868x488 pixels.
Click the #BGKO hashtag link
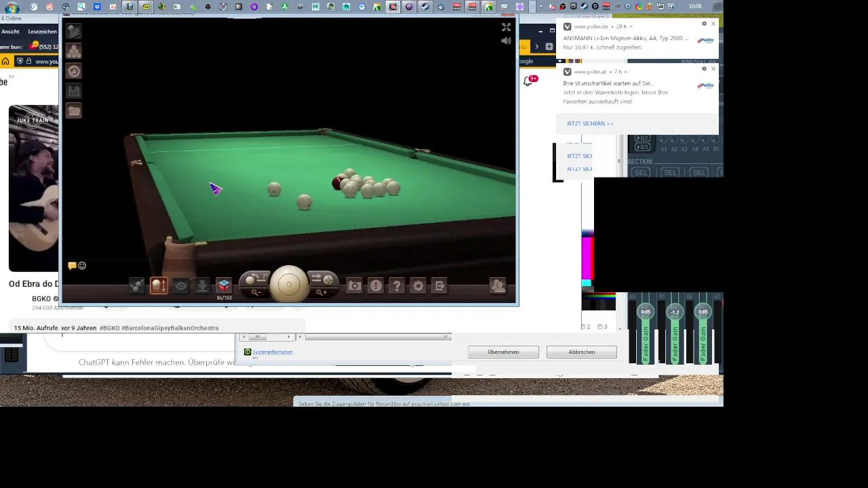click(x=109, y=328)
